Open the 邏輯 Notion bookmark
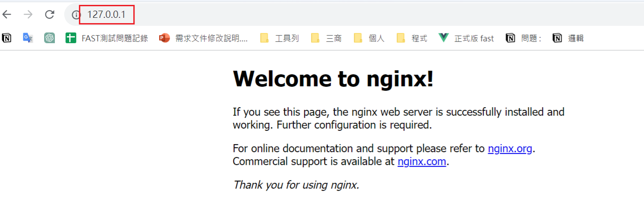The height and width of the screenshot is (217, 644). pyautogui.click(x=568, y=38)
